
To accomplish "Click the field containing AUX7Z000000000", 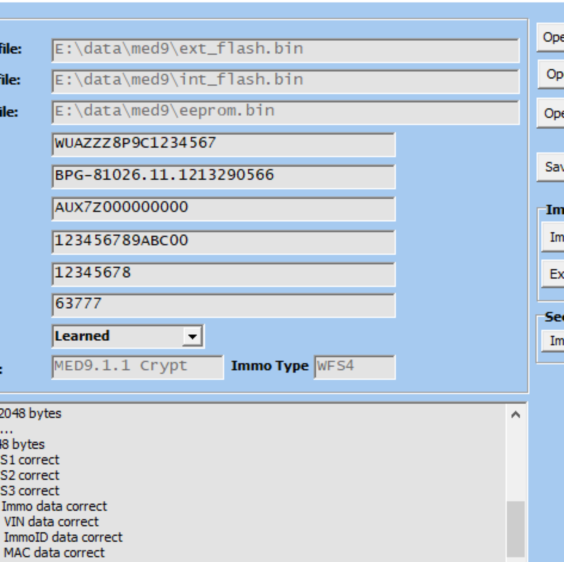I will tap(223, 208).
